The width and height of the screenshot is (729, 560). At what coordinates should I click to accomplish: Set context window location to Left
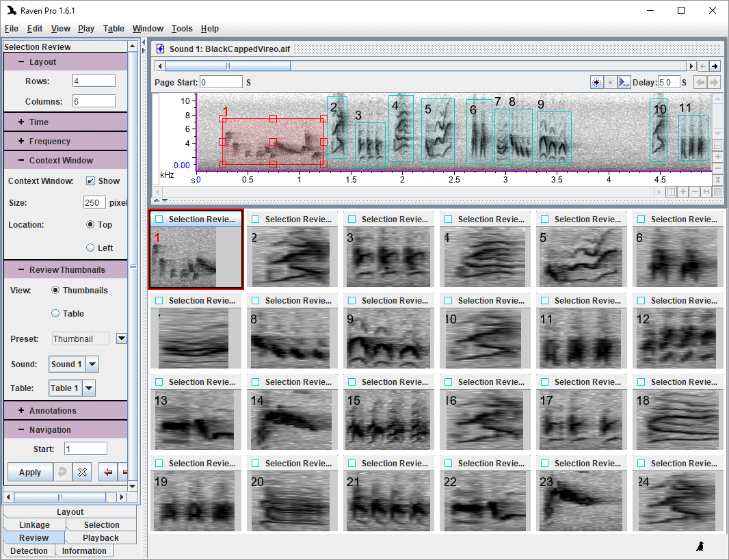tap(90, 248)
